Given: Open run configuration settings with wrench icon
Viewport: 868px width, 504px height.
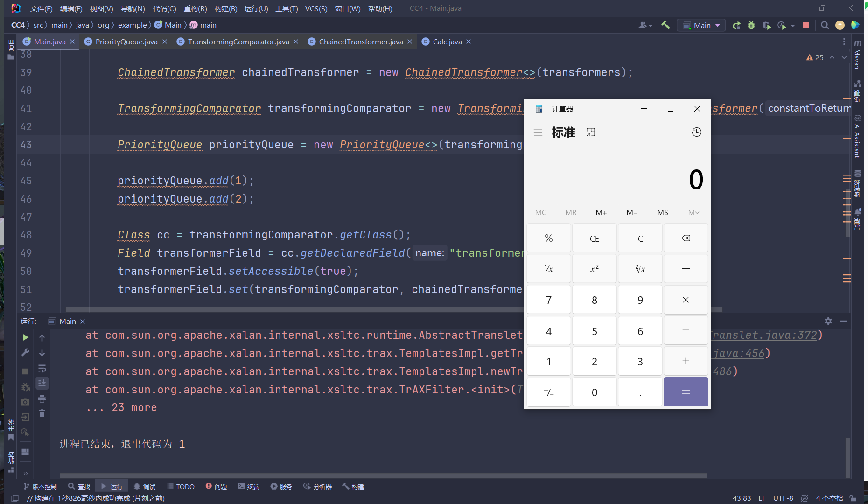Looking at the screenshot, I should 25,351.
